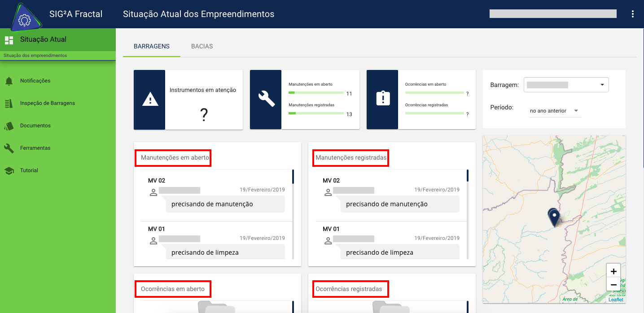Open the Barragem selection dropdown
This screenshot has height=313, width=644.
(566, 85)
